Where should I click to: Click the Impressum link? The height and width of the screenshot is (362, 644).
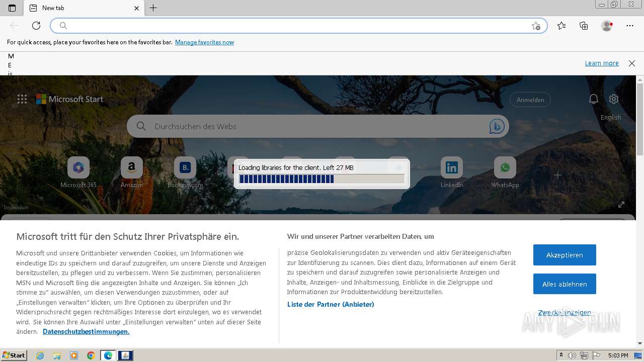click(16, 208)
